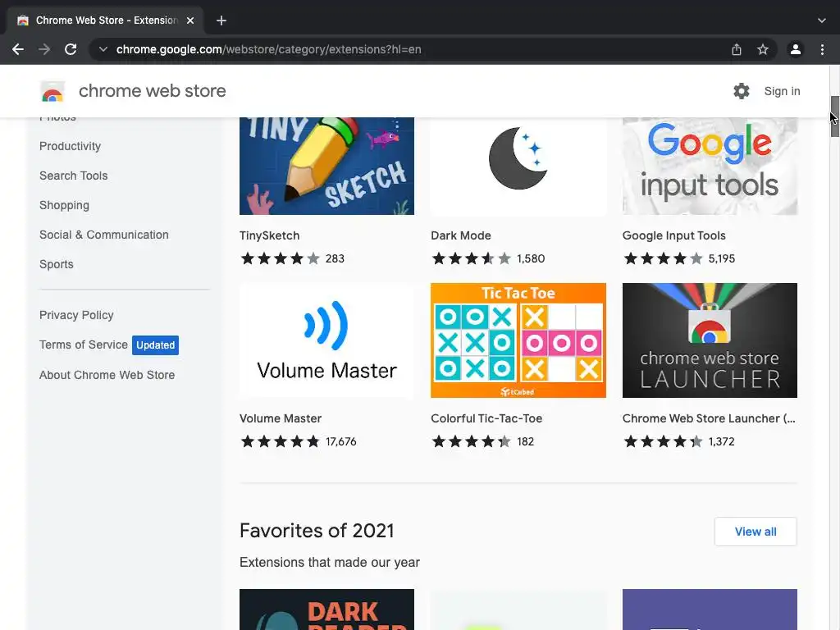Viewport: 840px width, 630px height.
Task: Click the forward navigation arrow
Action: click(44, 49)
